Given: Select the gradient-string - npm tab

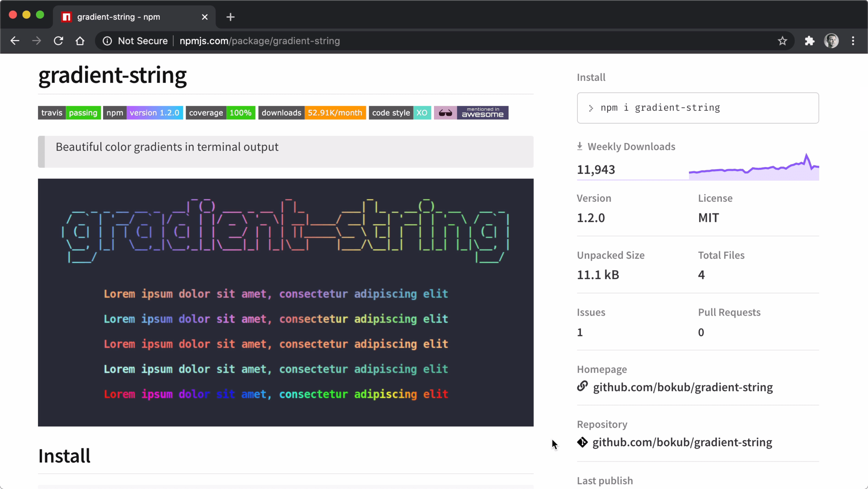Looking at the screenshot, I should 134,17.
